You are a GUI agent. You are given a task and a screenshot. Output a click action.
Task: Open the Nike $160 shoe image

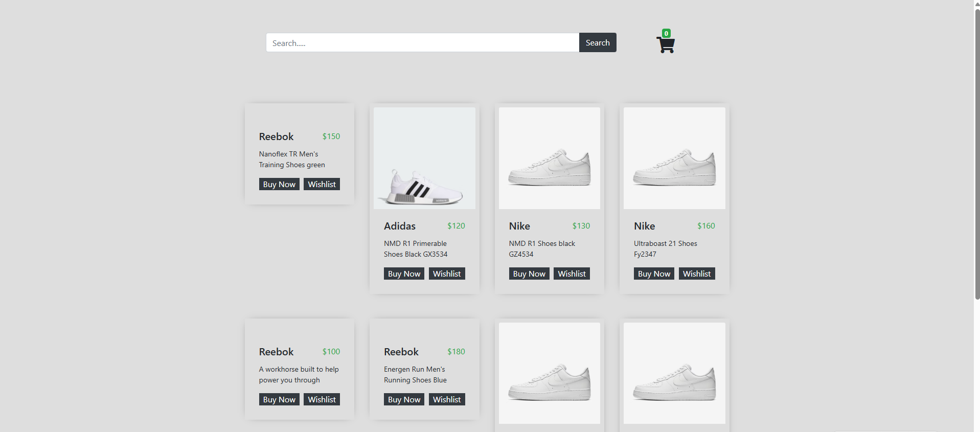[x=674, y=158]
